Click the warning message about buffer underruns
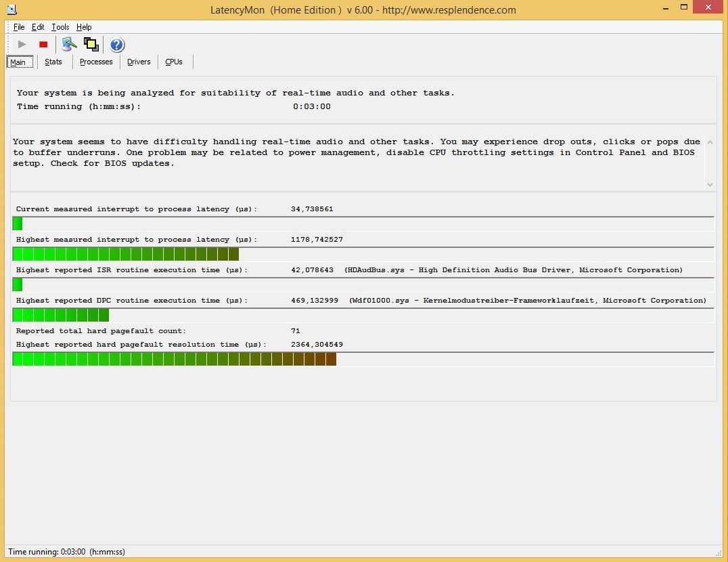This screenshot has height=562, width=728. (x=356, y=152)
